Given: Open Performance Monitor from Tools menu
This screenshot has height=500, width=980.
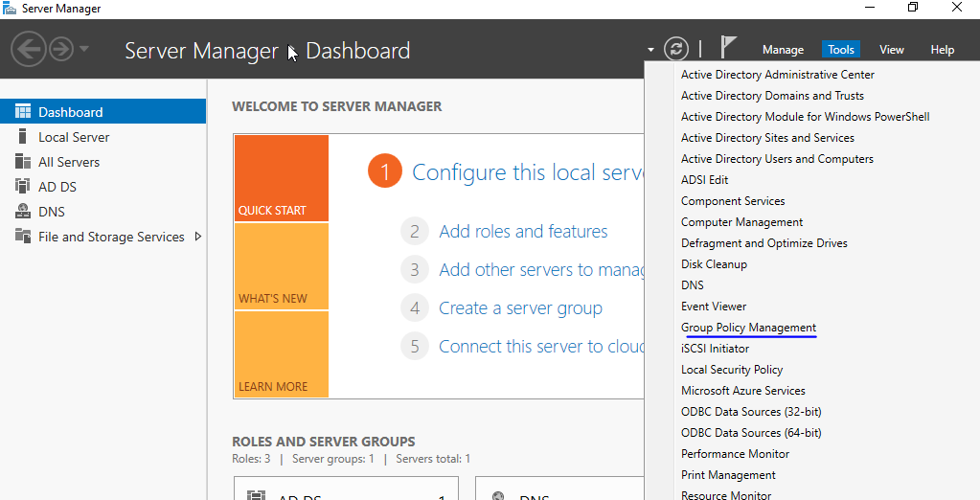Looking at the screenshot, I should (735, 454).
